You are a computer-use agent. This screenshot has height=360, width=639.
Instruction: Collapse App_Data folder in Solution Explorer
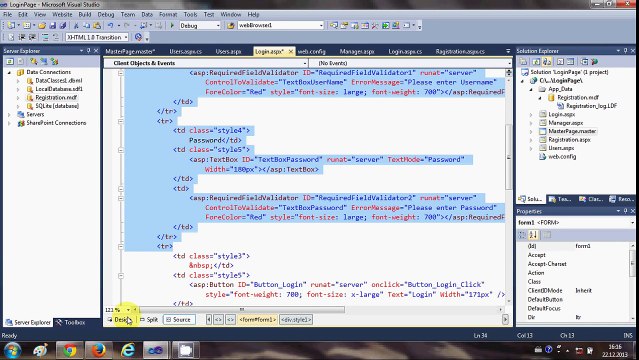point(531,89)
